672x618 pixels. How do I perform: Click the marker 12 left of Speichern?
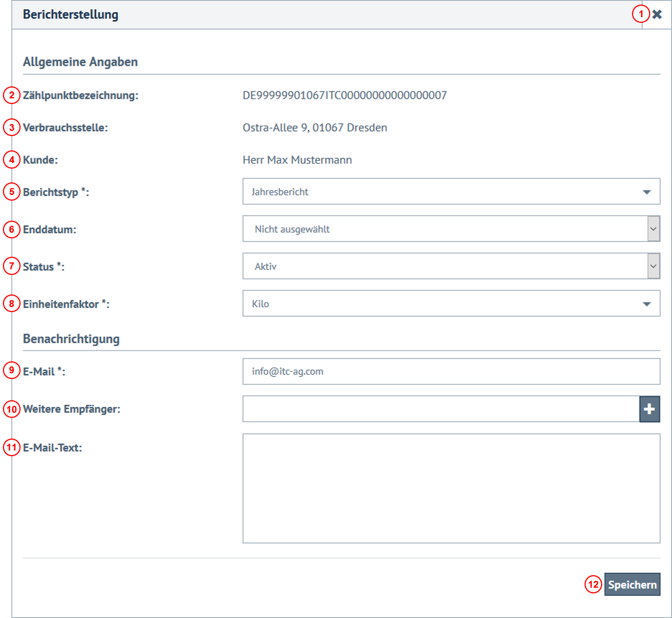pyautogui.click(x=593, y=585)
